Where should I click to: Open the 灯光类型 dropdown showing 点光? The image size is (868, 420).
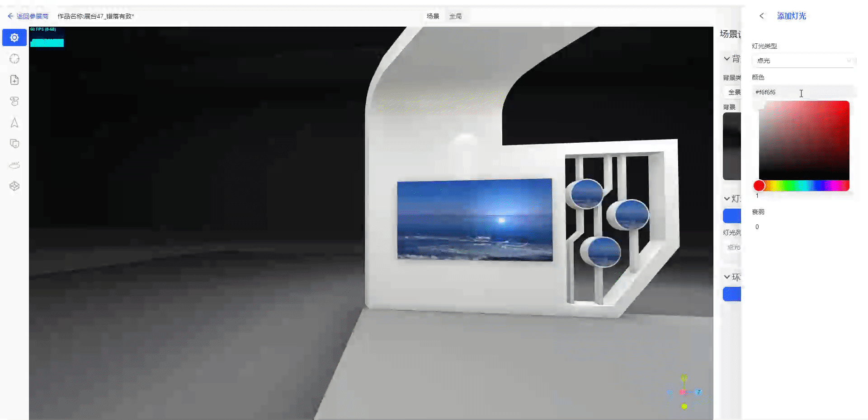point(803,61)
